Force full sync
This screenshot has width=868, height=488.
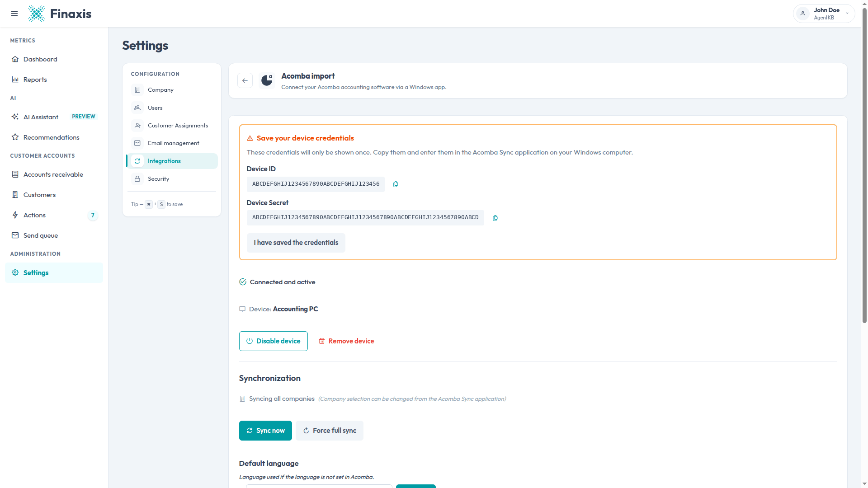click(330, 431)
